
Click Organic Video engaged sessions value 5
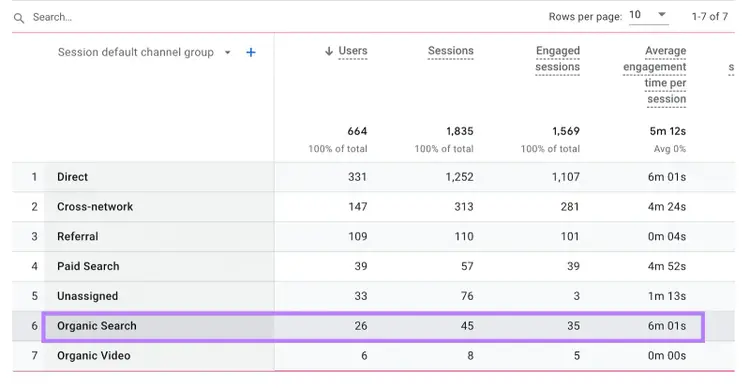click(x=577, y=355)
